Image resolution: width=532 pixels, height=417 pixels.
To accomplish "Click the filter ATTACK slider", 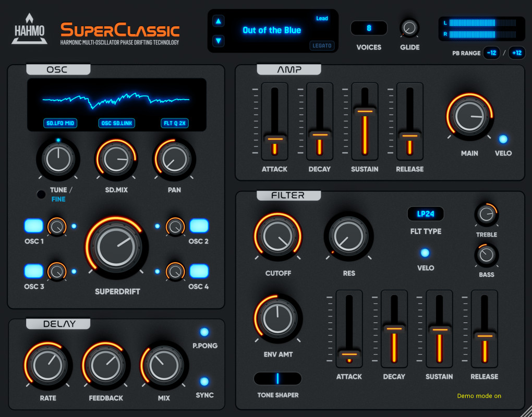I will tap(349, 329).
